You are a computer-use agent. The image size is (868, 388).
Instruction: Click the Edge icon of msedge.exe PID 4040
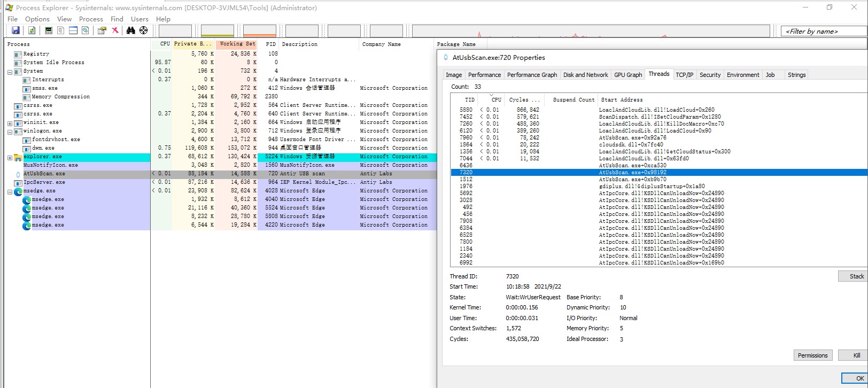tap(27, 200)
